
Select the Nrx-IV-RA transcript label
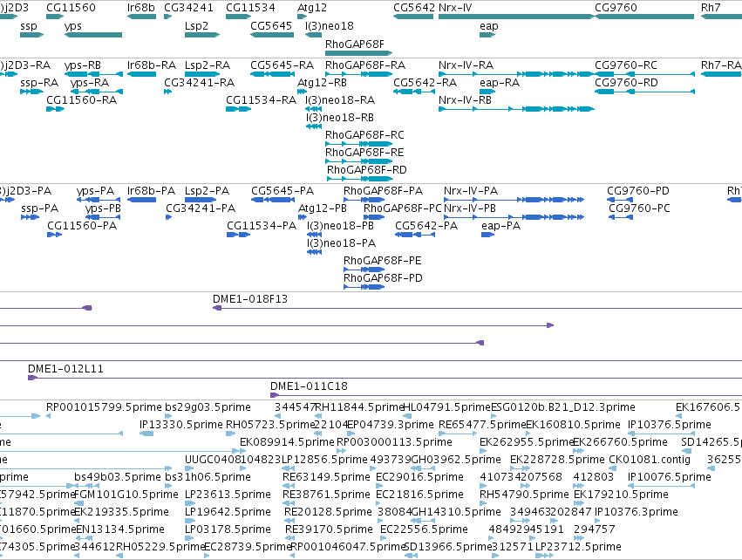(466, 65)
